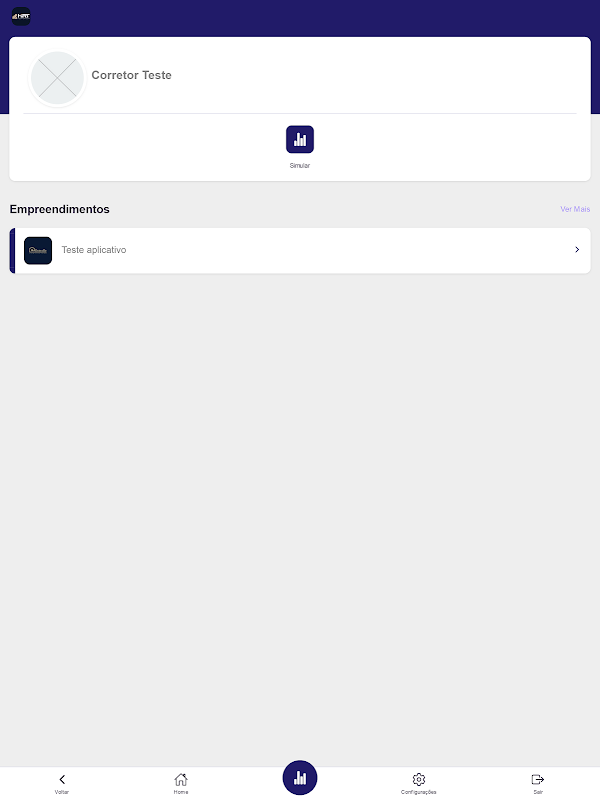Screen dimensions: 600x800
Task: Expand Teste aplicativo using the right chevron
Action: [577, 249]
